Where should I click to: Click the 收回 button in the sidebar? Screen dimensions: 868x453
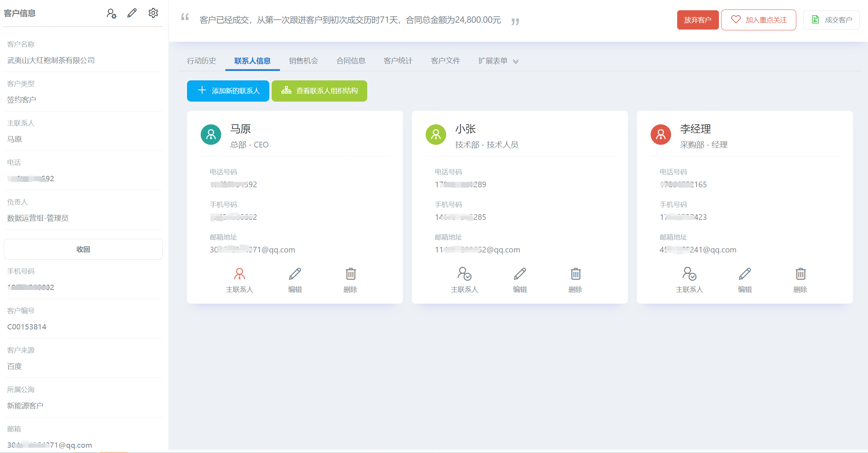[x=83, y=249]
